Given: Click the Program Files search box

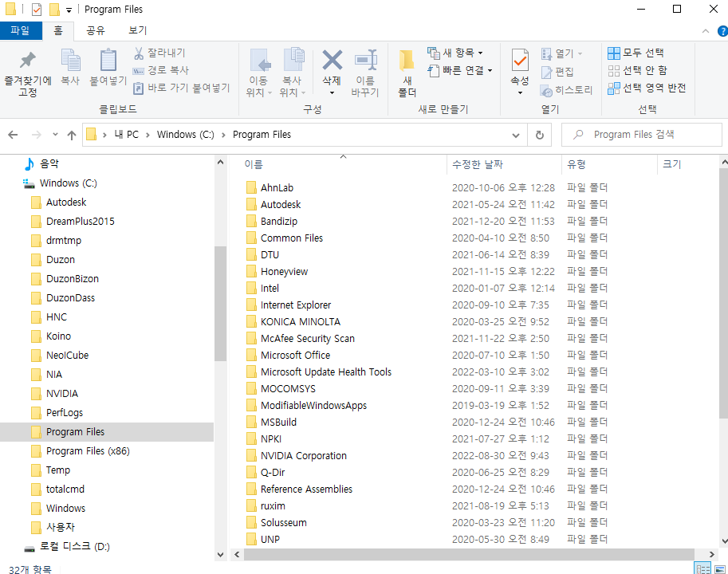Looking at the screenshot, I should [642, 135].
